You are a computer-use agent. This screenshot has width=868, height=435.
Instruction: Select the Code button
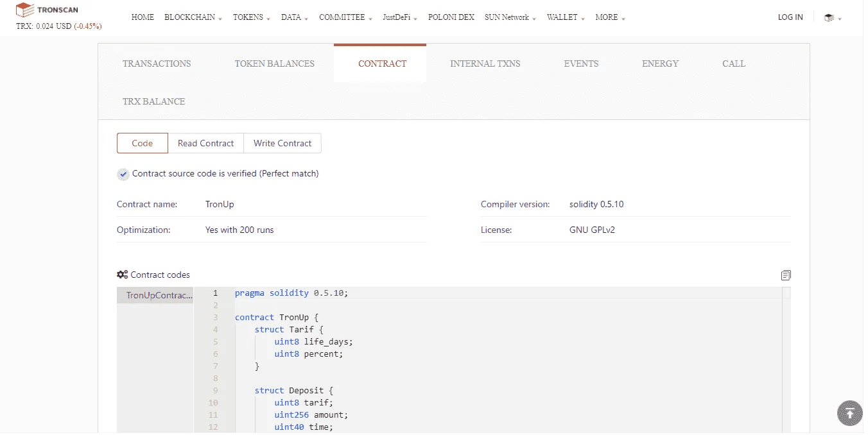[143, 143]
